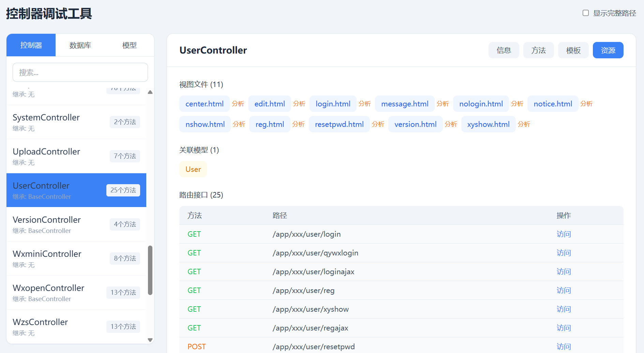Open the User associated model tag
The image size is (644, 353).
[193, 170]
